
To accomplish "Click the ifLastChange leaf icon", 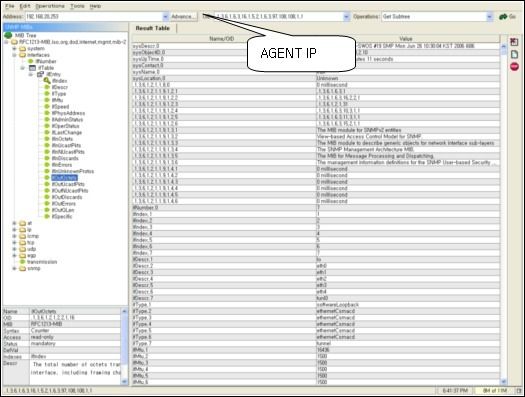I will pos(48,133).
